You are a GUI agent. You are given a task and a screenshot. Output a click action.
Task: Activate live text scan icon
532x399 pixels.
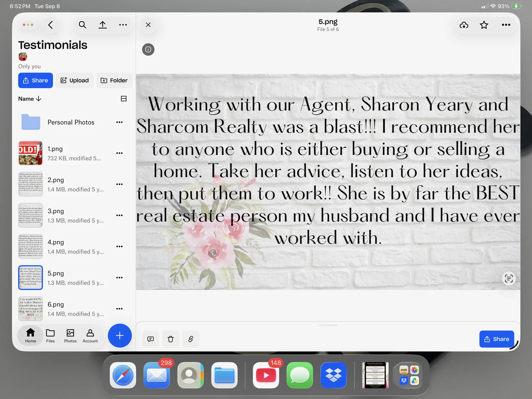coord(509,278)
